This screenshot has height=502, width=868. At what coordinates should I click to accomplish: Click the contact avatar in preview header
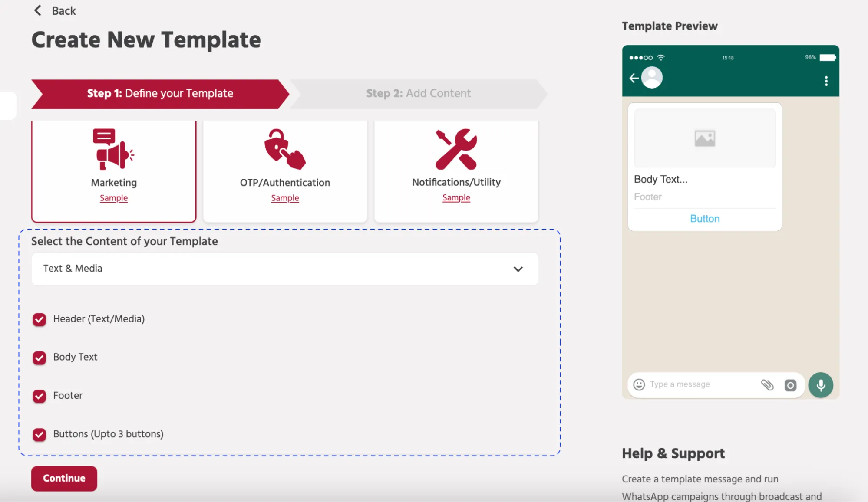[x=652, y=78]
